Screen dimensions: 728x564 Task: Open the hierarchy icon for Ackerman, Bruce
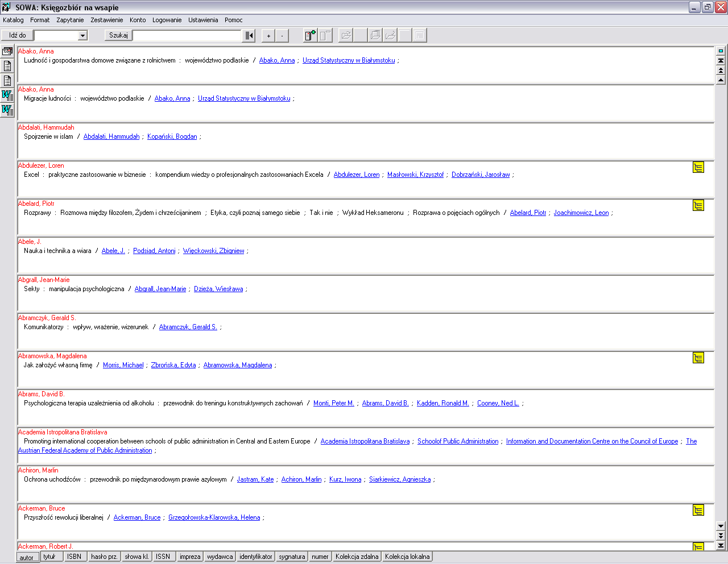coord(698,510)
